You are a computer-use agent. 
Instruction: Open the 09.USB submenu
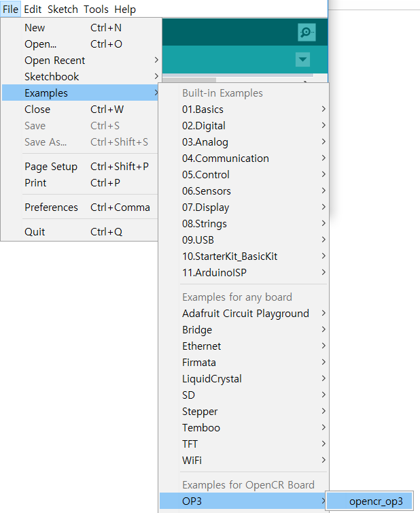(244, 240)
